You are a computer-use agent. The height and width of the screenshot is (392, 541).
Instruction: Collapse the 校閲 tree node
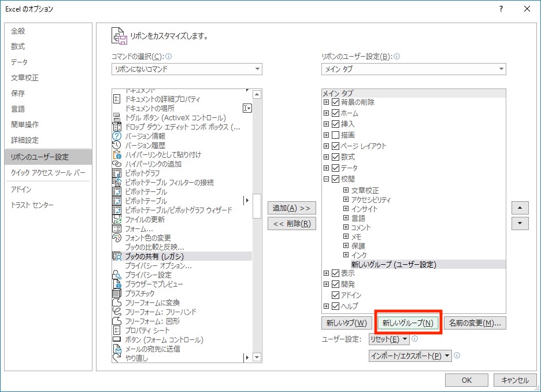(326, 179)
